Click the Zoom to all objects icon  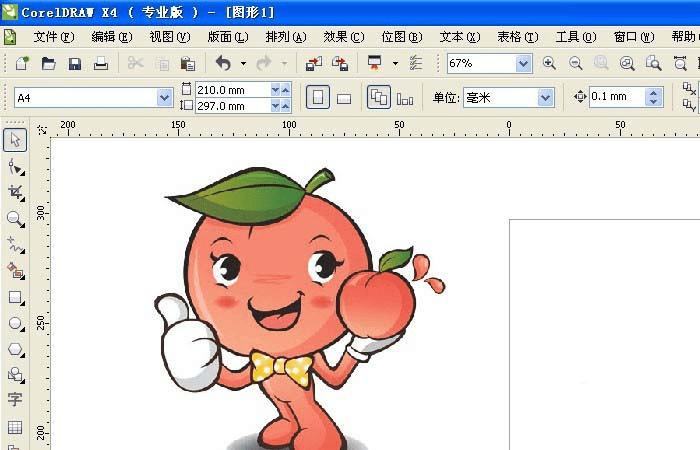[x=627, y=63]
